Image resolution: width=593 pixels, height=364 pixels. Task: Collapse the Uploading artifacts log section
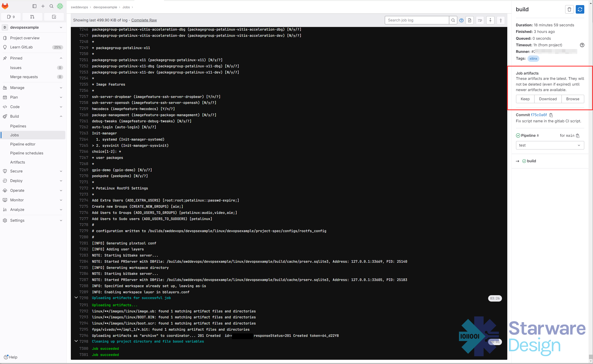pyautogui.click(x=76, y=298)
